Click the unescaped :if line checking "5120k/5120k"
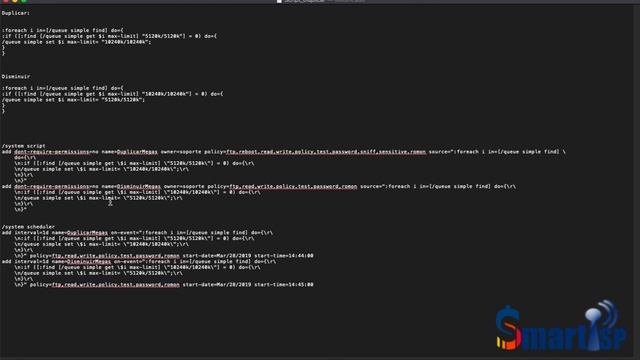640x360 pixels. pyautogui.click(x=109, y=36)
